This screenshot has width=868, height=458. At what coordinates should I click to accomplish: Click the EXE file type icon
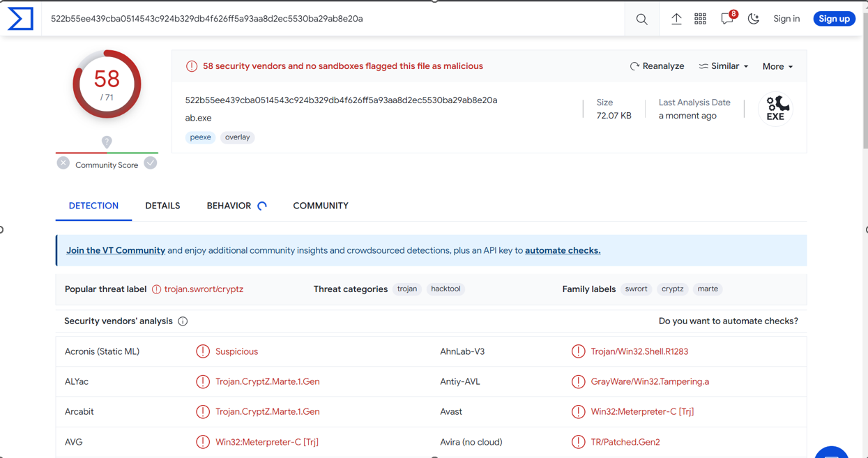click(x=776, y=109)
